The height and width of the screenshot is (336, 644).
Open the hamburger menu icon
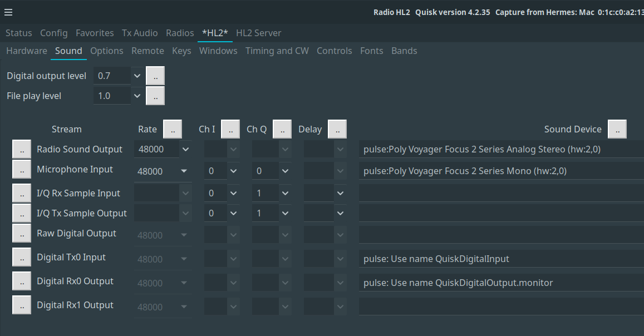pos(8,12)
